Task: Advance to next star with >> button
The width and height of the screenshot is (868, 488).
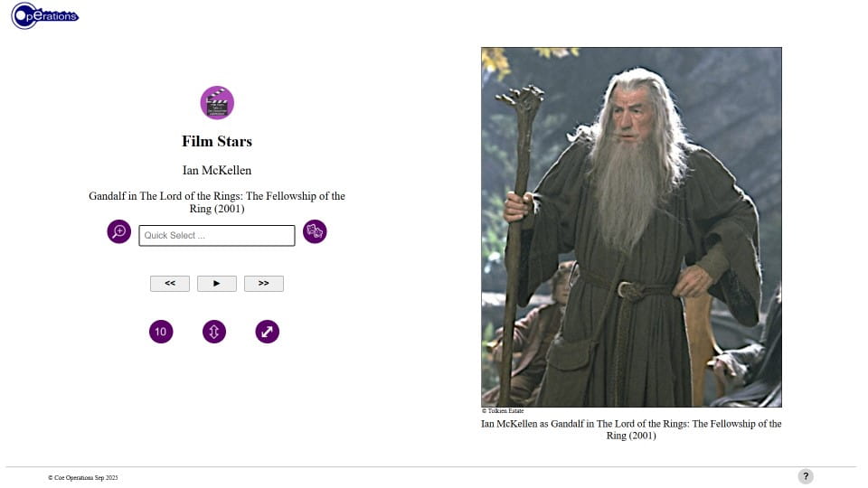Action: [264, 283]
